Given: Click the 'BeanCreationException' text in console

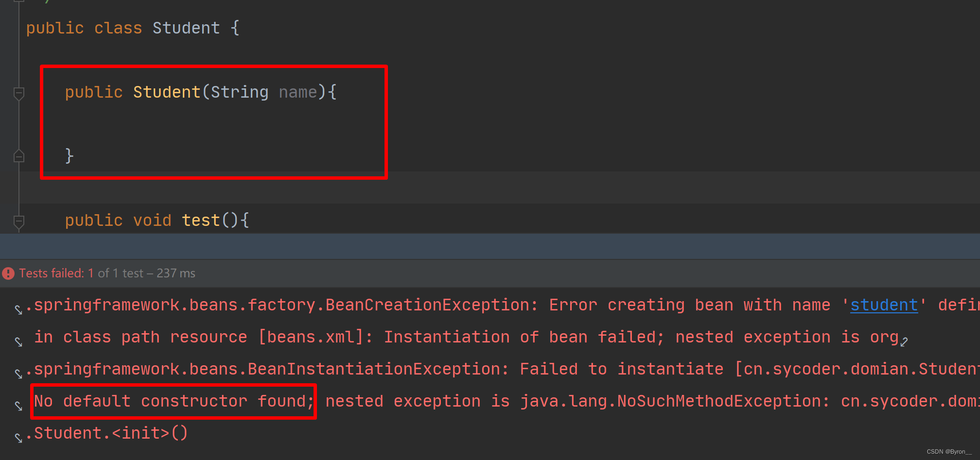Looking at the screenshot, I should click(x=427, y=305).
